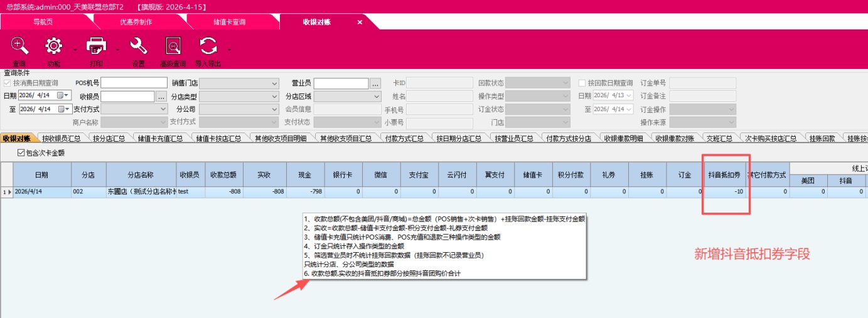Click the 导入导出 sync icon
Image resolution: width=868 pixels, height=318 pixels.
click(208, 46)
